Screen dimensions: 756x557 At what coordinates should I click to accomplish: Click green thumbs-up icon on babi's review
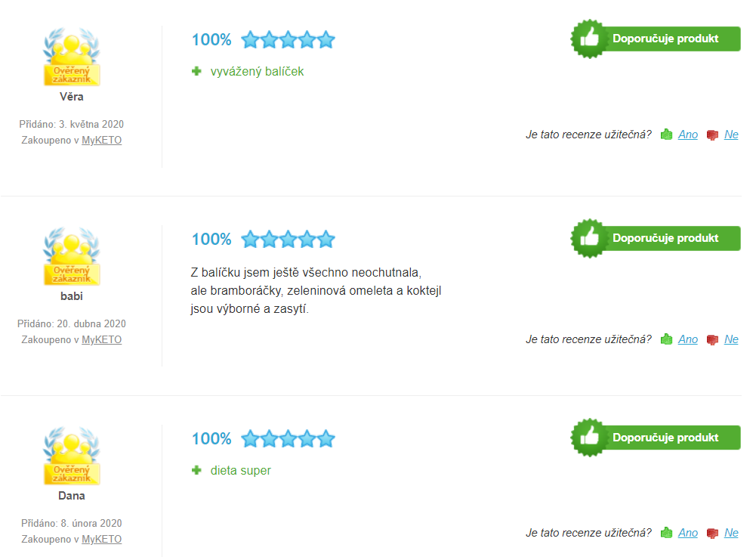[x=666, y=339]
